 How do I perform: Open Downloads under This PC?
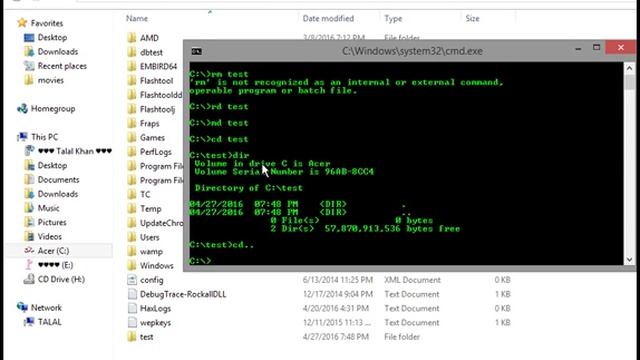tap(58, 194)
